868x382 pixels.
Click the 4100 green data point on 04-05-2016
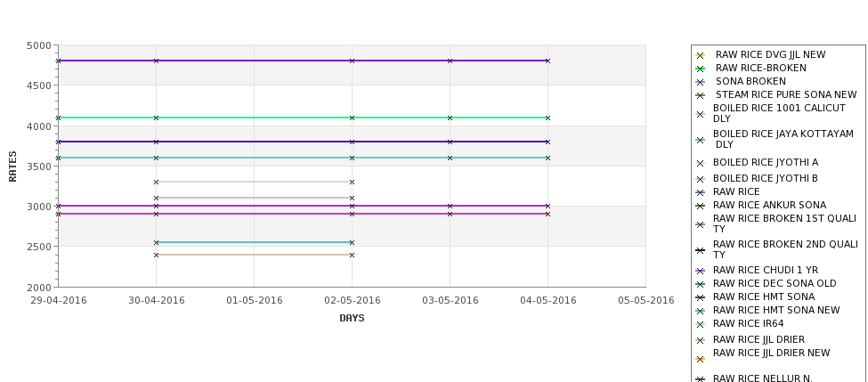click(548, 118)
